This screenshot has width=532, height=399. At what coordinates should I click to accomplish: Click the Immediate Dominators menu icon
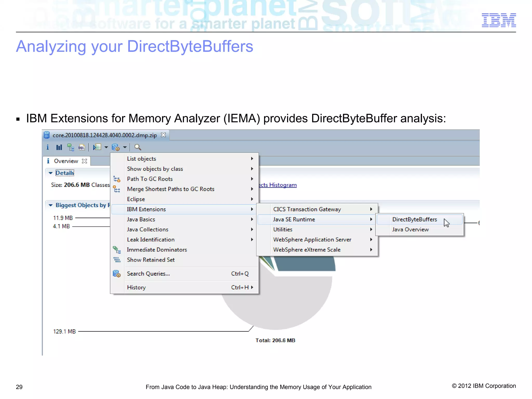117,250
